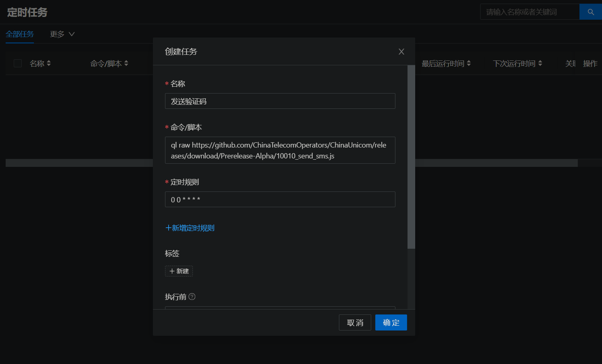Click the 创建任务 dialog title
This screenshot has height=364, width=602.
point(181,52)
